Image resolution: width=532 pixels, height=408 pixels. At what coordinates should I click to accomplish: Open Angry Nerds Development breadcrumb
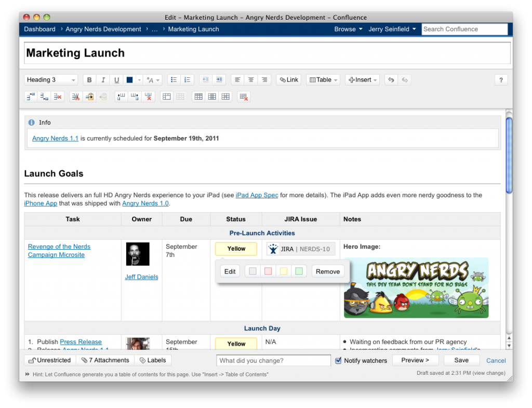click(x=103, y=29)
